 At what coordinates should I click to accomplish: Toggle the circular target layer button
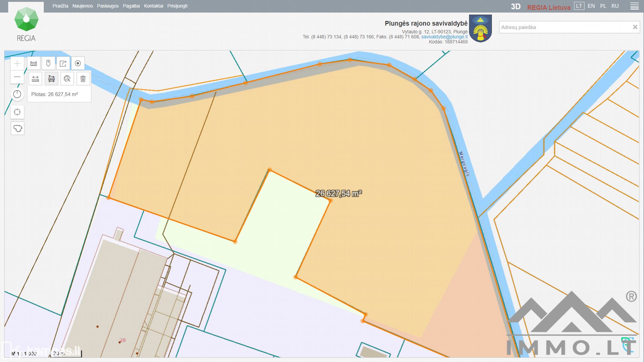point(78,63)
